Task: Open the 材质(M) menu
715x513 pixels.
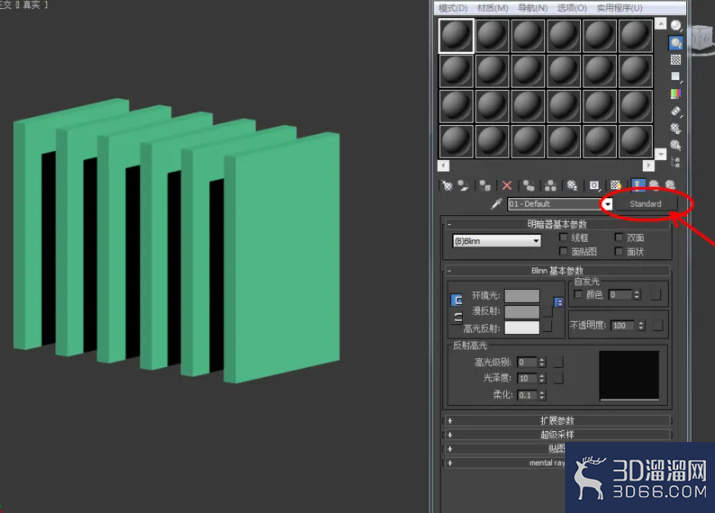Action: (x=492, y=8)
